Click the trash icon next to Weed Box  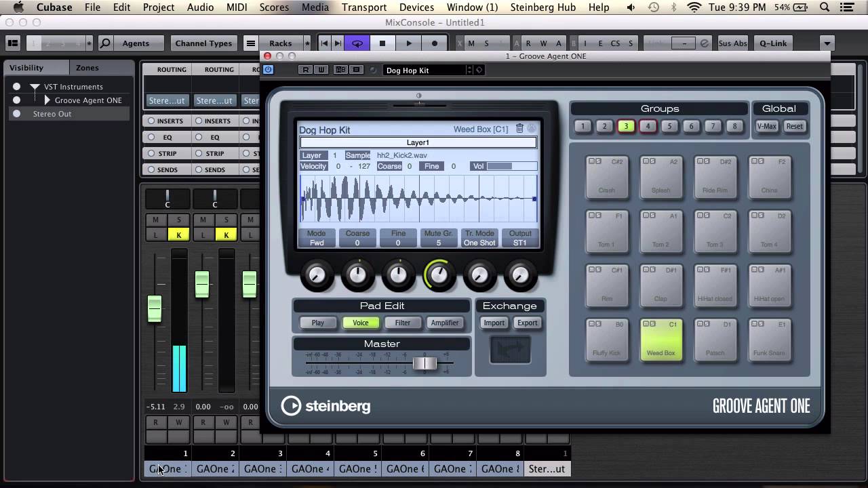click(520, 128)
